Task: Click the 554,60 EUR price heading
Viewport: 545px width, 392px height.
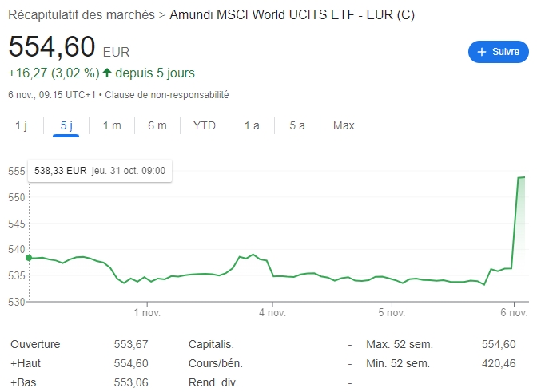Action: (x=52, y=46)
